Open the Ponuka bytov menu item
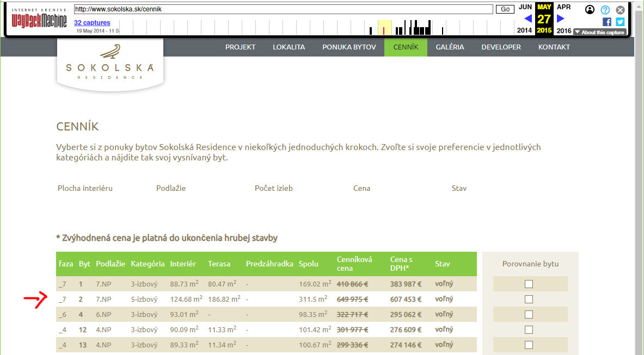This screenshot has width=644, height=355. [x=349, y=47]
